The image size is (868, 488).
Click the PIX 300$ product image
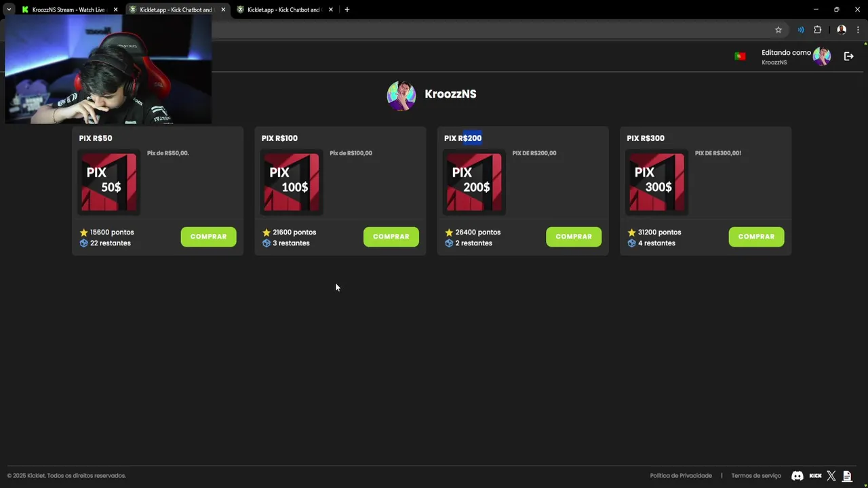pyautogui.click(x=656, y=182)
